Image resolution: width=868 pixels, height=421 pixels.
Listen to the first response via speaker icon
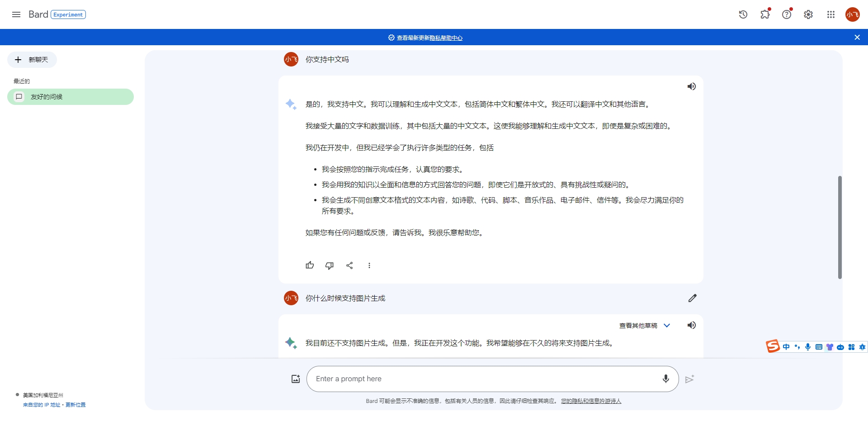tap(692, 86)
